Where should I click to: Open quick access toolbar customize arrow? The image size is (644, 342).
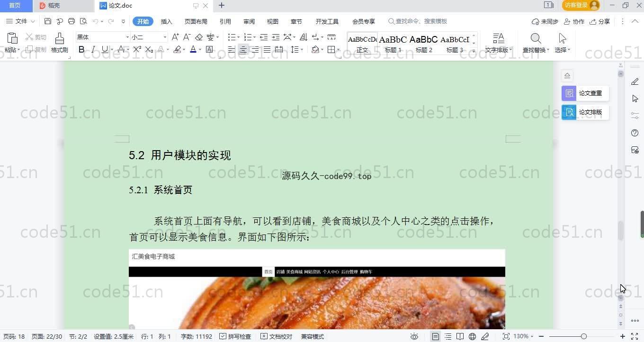[123, 21]
